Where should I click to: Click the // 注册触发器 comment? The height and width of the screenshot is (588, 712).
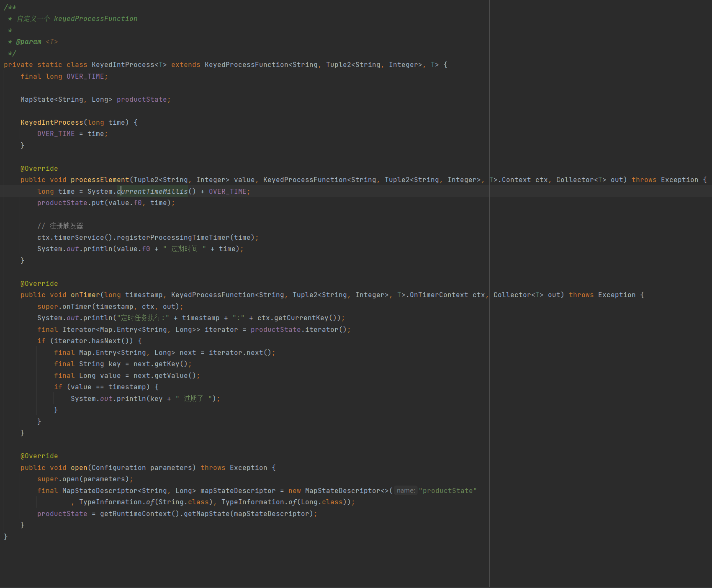click(60, 226)
